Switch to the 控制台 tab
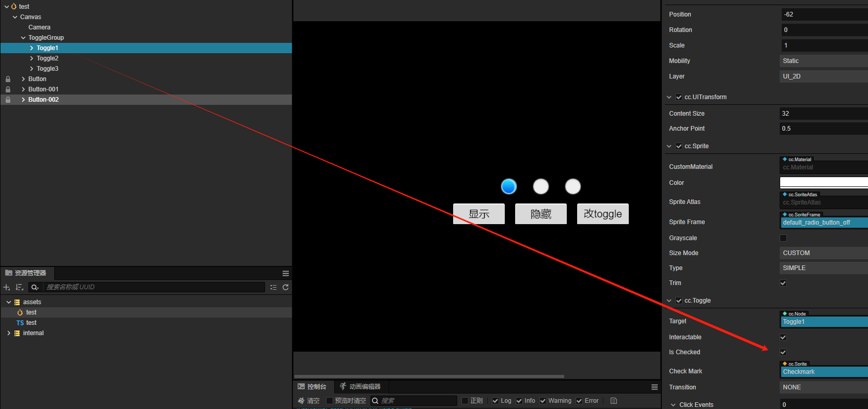The width and height of the screenshot is (868, 409). [x=313, y=387]
